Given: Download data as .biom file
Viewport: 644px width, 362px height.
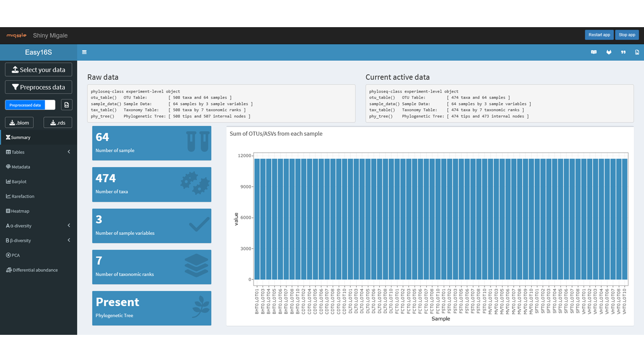Looking at the screenshot, I should (20, 123).
